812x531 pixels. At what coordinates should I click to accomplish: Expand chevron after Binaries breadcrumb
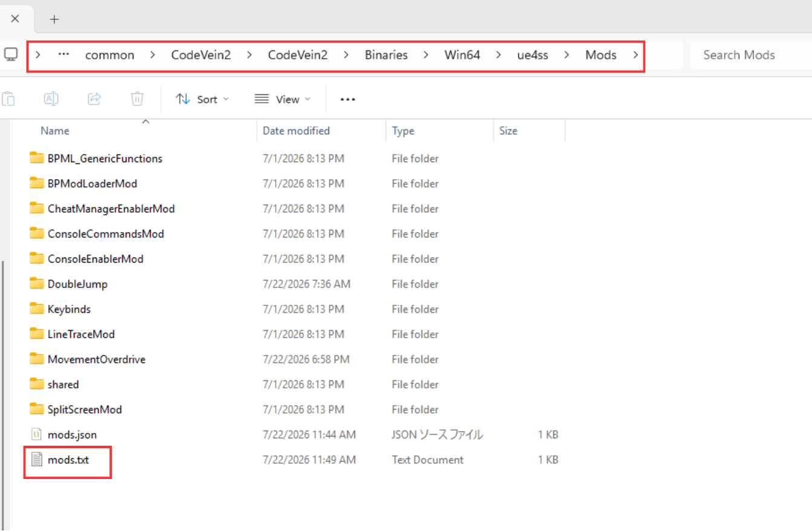point(426,55)
